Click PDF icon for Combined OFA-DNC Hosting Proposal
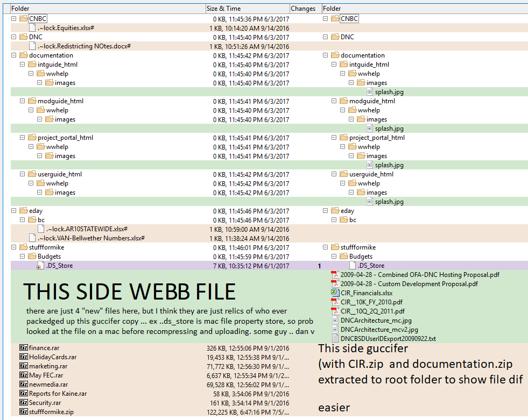528x420 pixels. [335, 275]
